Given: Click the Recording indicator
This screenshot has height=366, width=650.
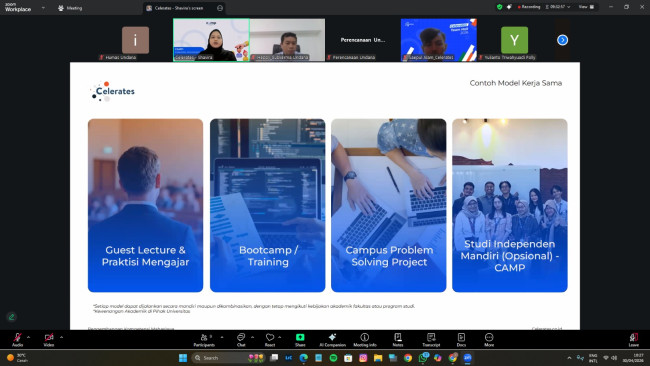Looking at the screenshot, I should click(x=529, y=7).
